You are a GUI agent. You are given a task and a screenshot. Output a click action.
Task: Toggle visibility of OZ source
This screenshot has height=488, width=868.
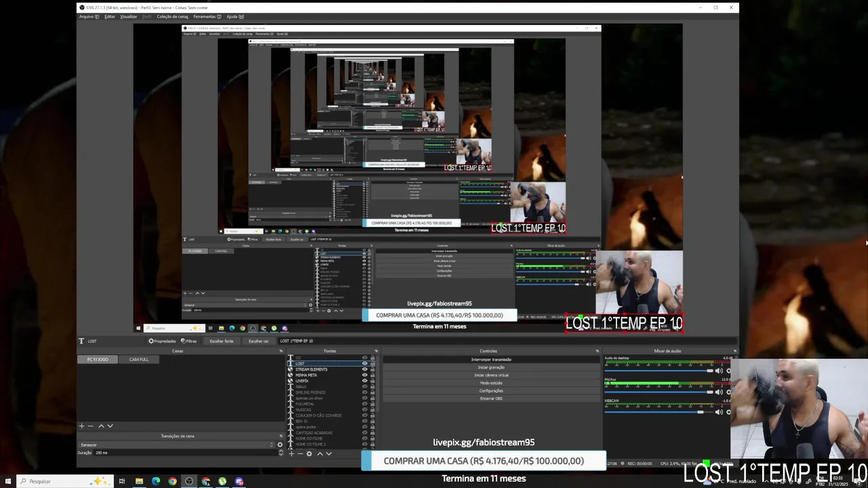tap(365, 358)
